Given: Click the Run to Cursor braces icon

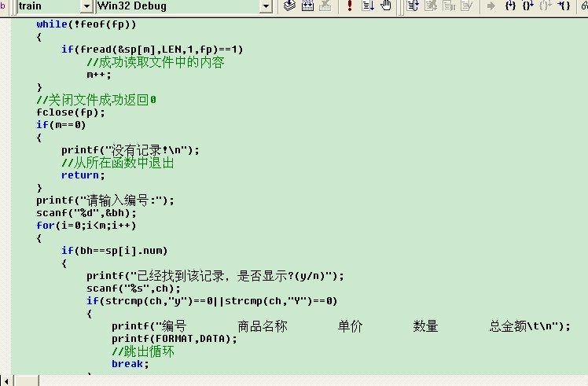Looking at the screenshot, I should click(x=564, y=6).
